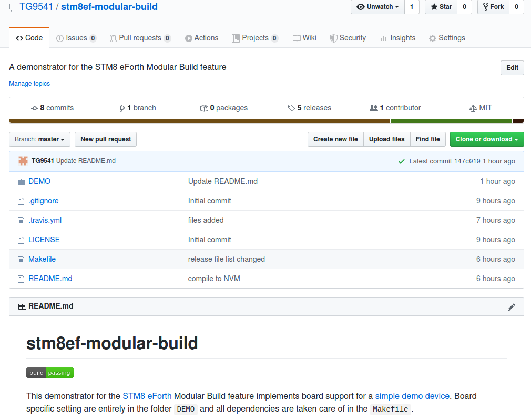Click the Settings gear icon
This screenshot has width=531, height=420.
[x=433, y=38]
